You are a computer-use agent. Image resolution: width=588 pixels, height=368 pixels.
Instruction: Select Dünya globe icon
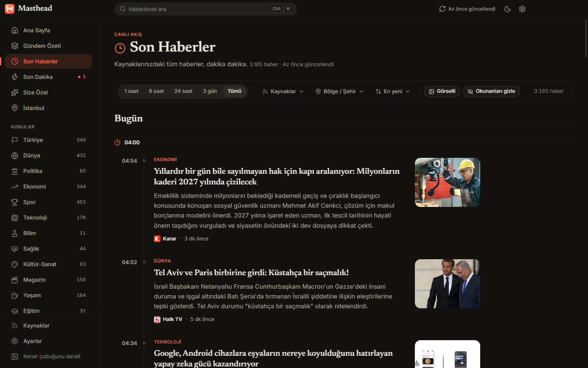(x=15, y=155)
